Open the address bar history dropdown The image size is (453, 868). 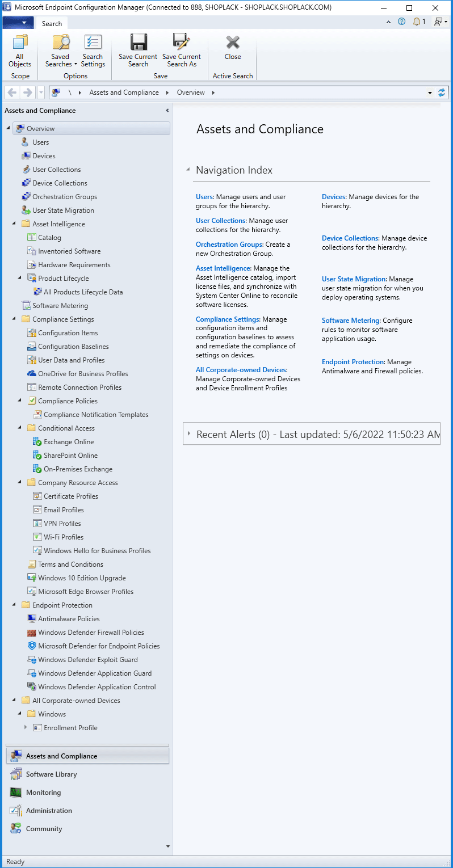tap(430, 92)
